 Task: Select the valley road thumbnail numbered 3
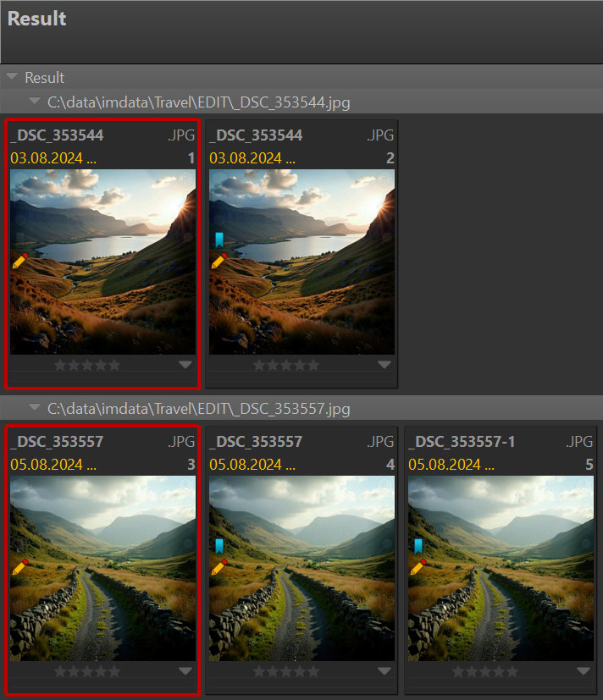click(x=102, y=568)
